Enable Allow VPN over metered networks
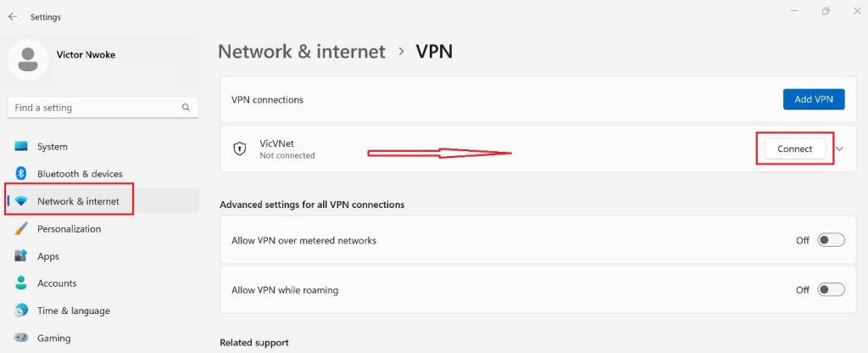The image size is (868, 353). (x=831, y=240)
